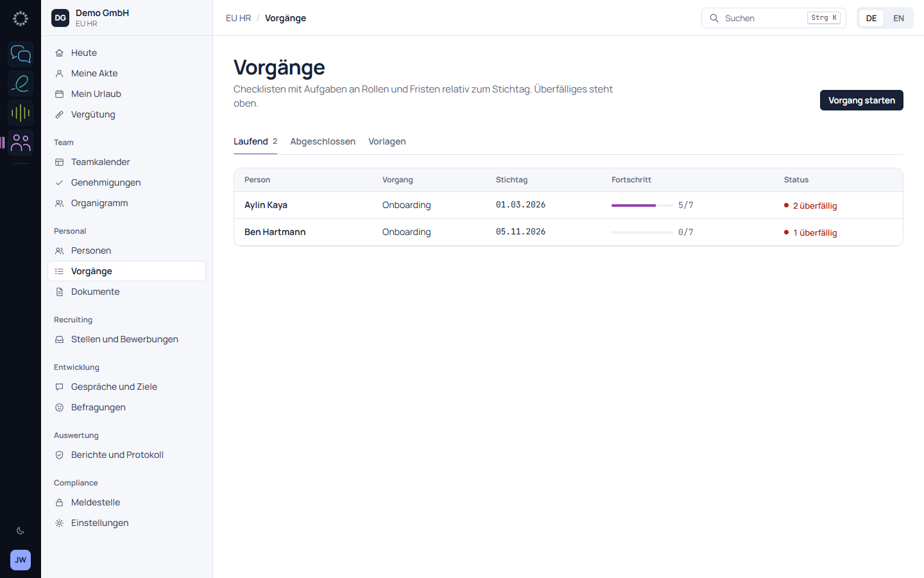The height and width of the screenshot is (578, 924).
Task: Open Stellen und Bewerbungen
Action: tap(126, 339)
